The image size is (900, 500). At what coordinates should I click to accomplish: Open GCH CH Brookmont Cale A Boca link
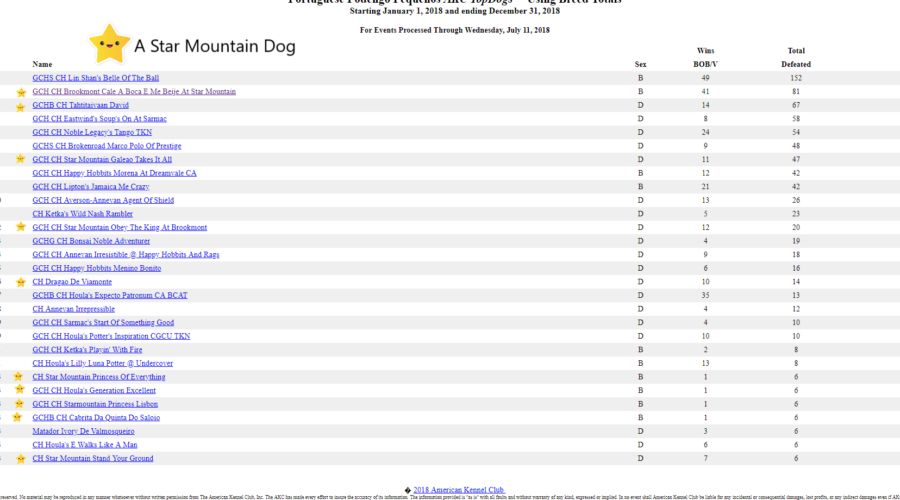tap(134, 92)
